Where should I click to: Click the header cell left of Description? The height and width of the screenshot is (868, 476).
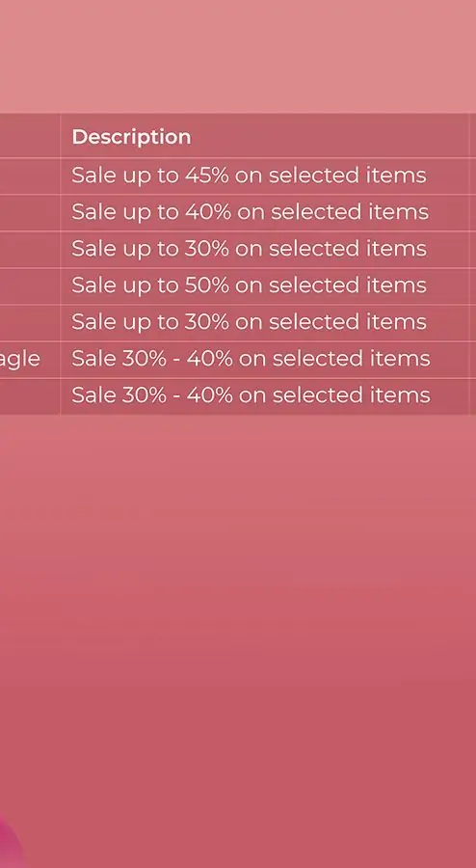tap(30, 136)
